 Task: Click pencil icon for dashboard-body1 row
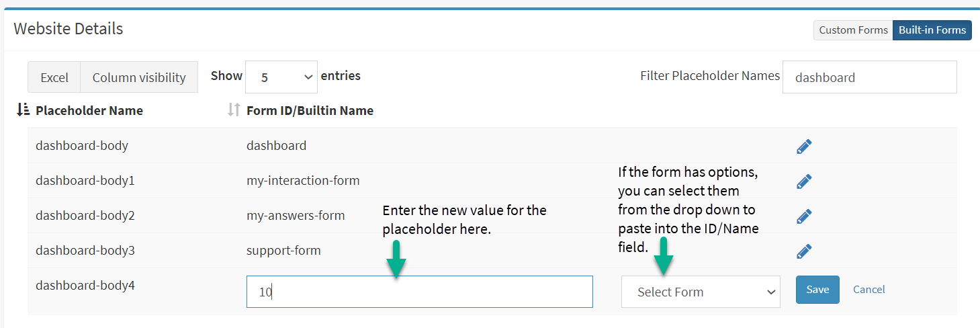pyautogui.click(x=804, y=181)
